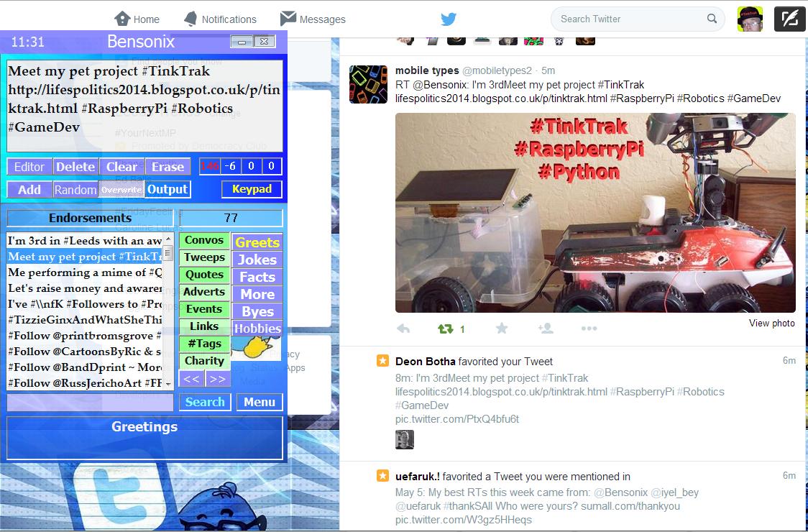Click #RaspberryPi hashtag in mobile types tweet
Viewport: 808px width, 532px height.
tap(642, 98)
